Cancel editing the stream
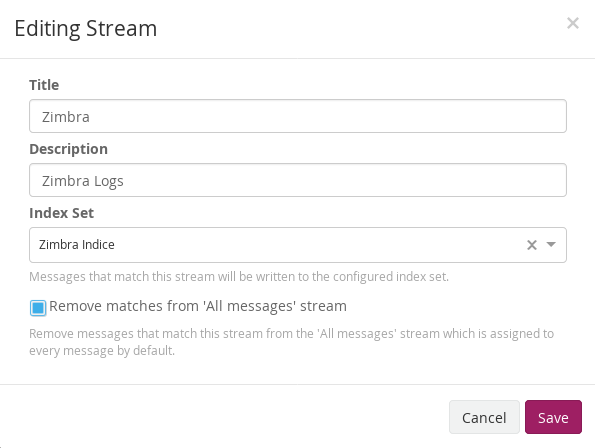 [x=484, y=417]
